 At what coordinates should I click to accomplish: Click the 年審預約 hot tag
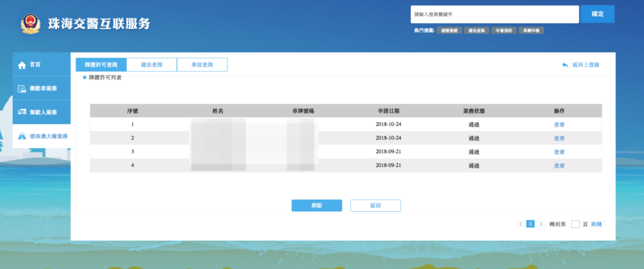pos(504,30)
